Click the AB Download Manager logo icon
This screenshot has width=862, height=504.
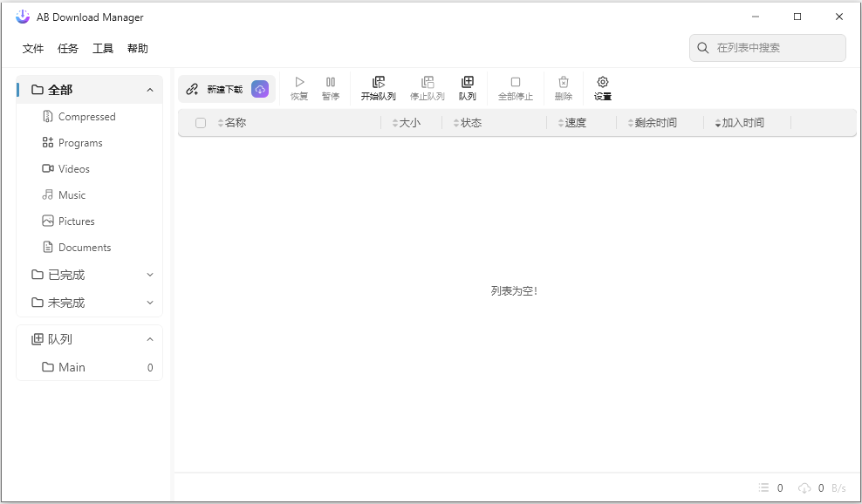coord(23,17)
